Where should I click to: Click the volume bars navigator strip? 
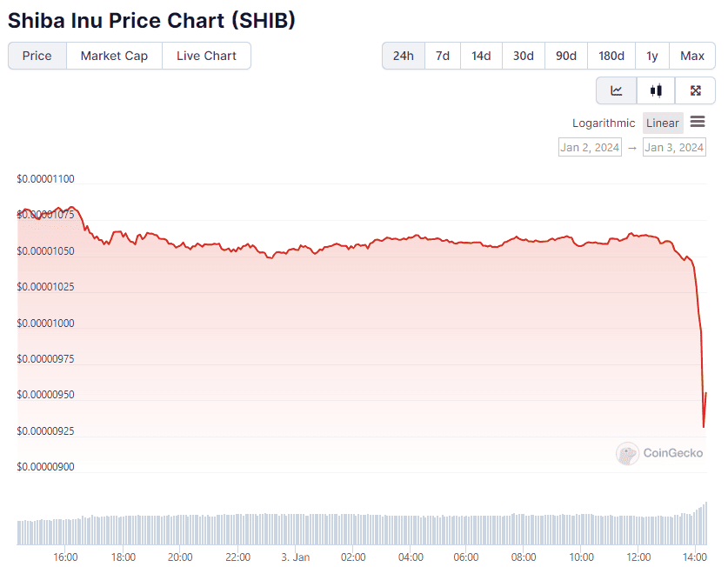pos(362,529)
